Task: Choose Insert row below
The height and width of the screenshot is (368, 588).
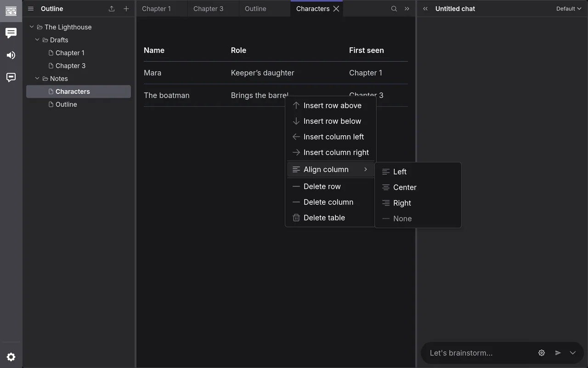Action: [331, 121]
